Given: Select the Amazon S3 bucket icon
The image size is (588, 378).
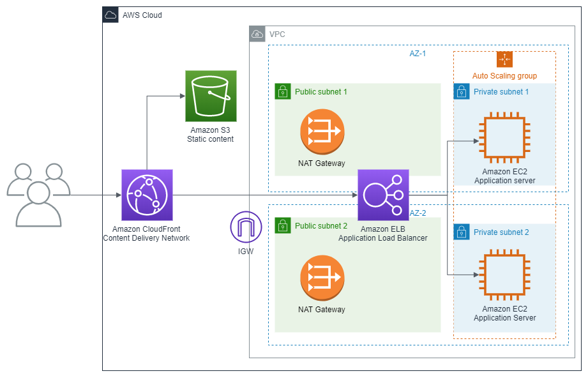Looking at the screenshot, I should click(211, 96).
